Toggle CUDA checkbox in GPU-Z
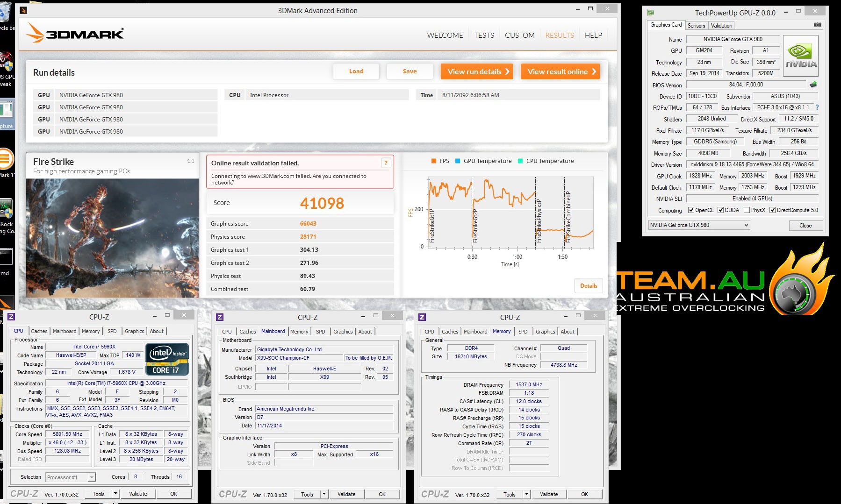Image resolution: width=841 pixels, height=504 pixels. [x=720, y=210]
